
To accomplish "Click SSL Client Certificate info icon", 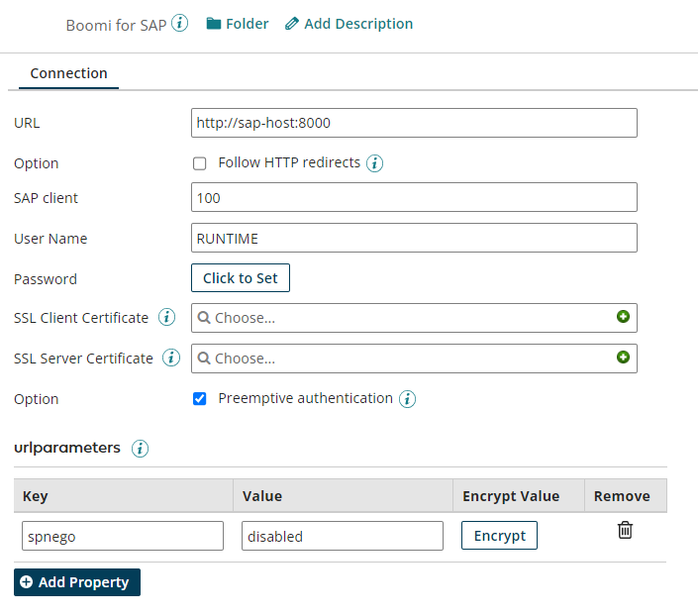I will 166,318.
